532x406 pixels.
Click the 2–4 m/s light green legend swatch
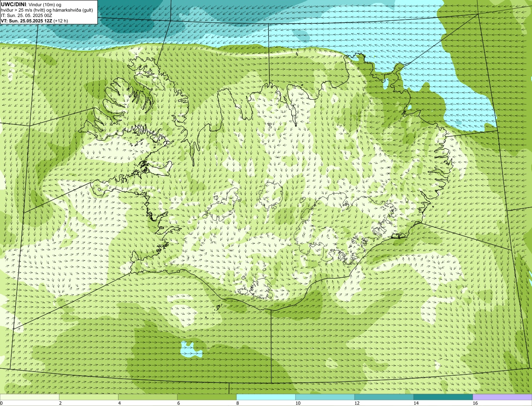(x=89, y=397)
